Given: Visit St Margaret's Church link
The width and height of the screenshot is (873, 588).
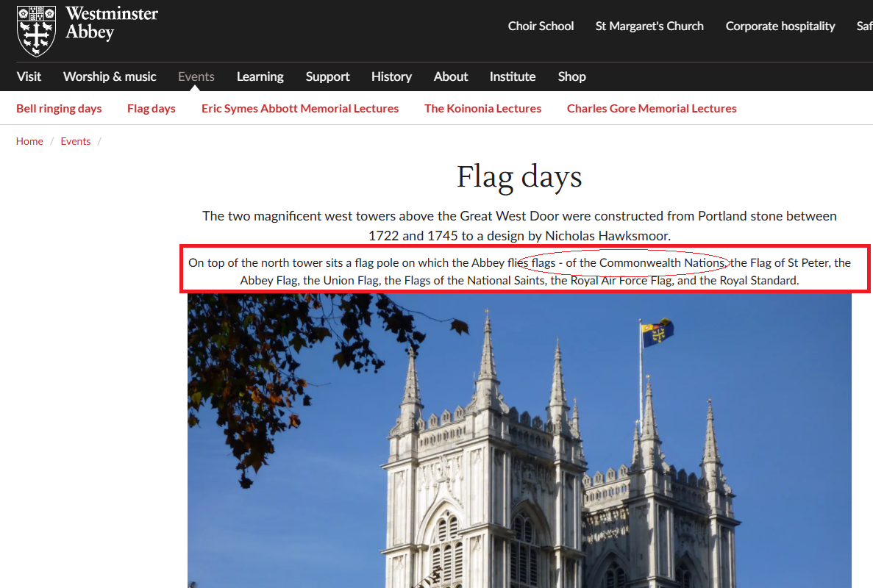Looking at the screenshot, I should [x=649, y=26].
